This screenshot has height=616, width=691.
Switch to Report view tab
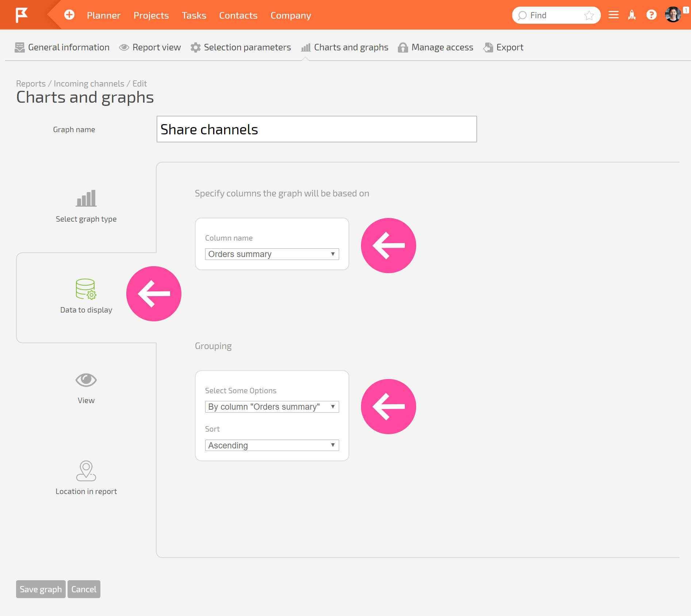click(150, 47)
